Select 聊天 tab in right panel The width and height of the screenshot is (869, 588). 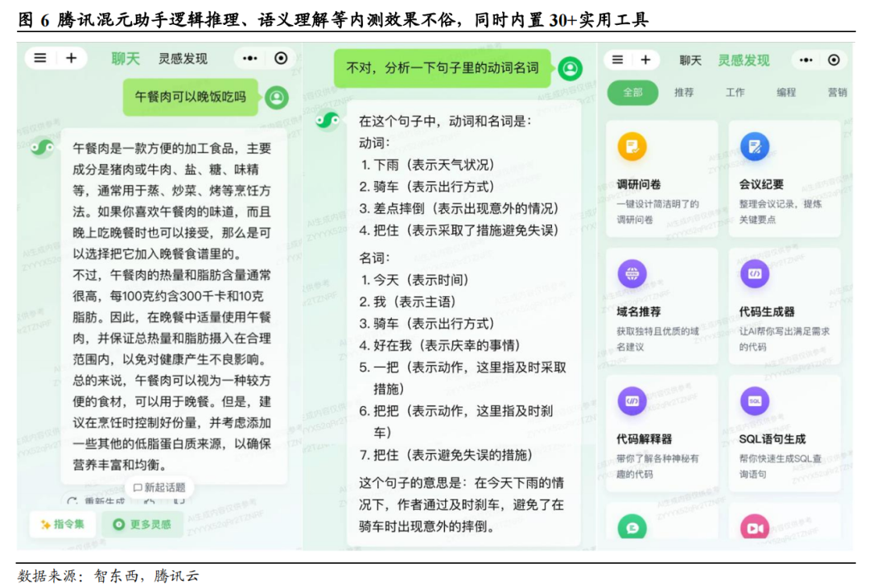690,60
